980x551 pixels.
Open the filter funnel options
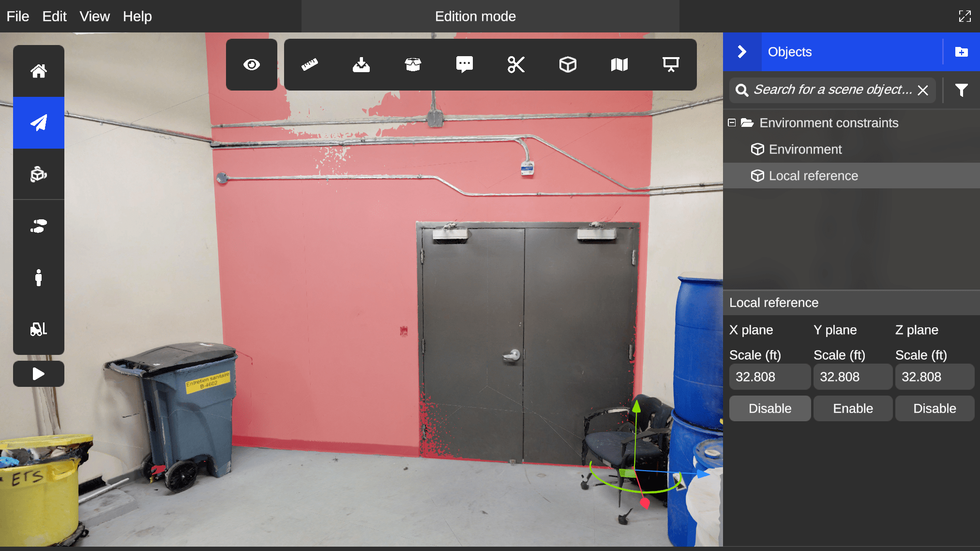click(961, 90)
